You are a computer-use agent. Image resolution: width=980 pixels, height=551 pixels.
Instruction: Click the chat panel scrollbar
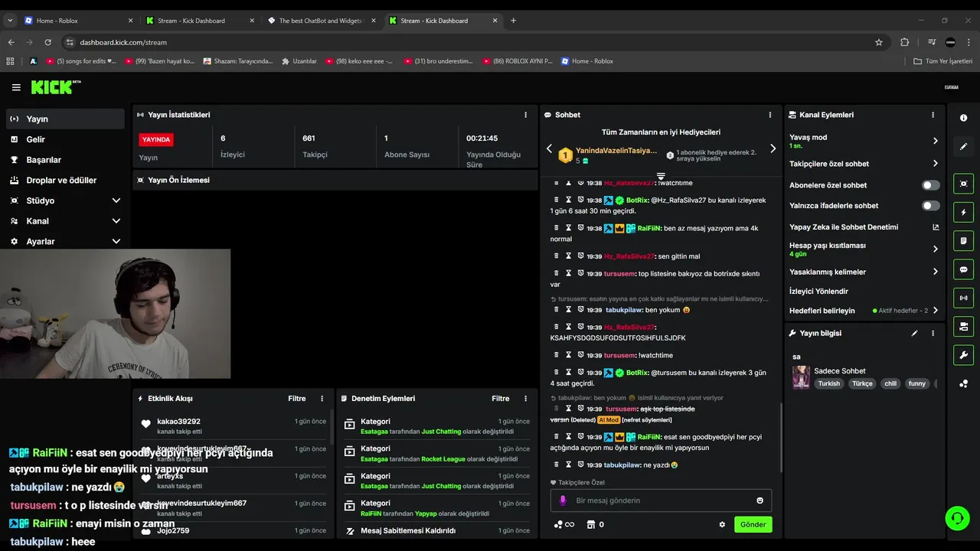coord(780,436)
